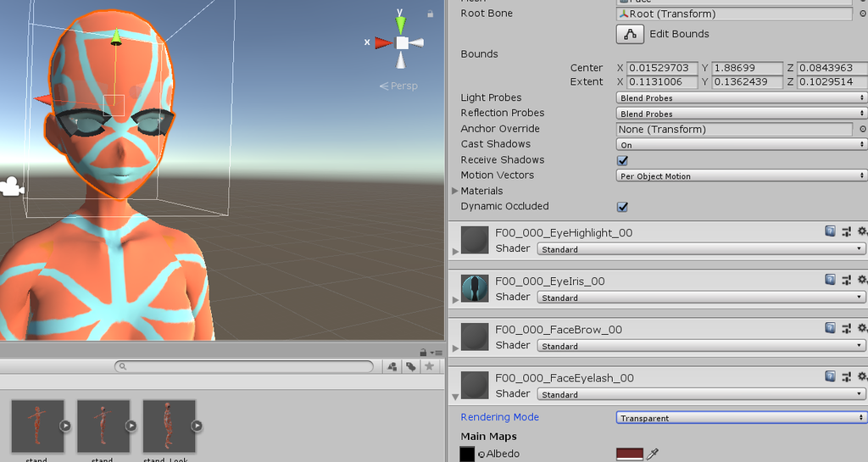Search by type in Project panel
Viewport: 868px width, 462px height.
[x=392, y=366]
